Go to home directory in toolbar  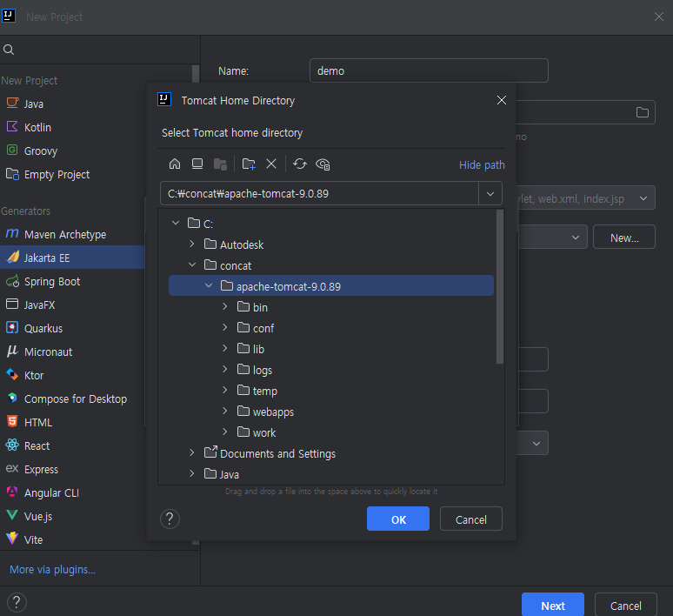[x=175, y=164]
